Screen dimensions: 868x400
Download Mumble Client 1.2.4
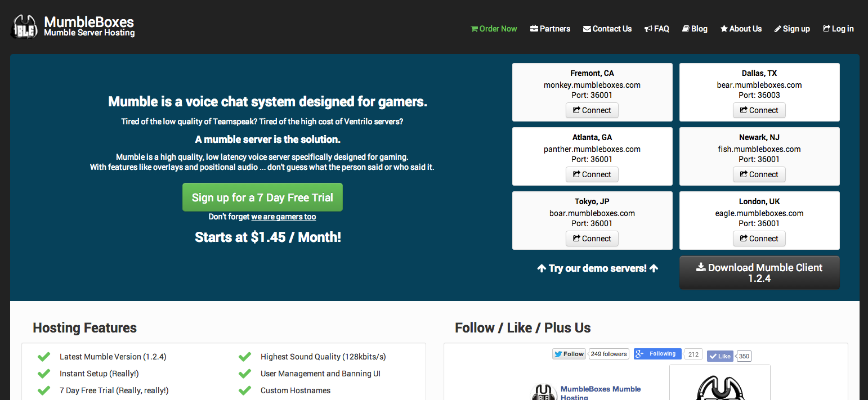pos(759,273)
